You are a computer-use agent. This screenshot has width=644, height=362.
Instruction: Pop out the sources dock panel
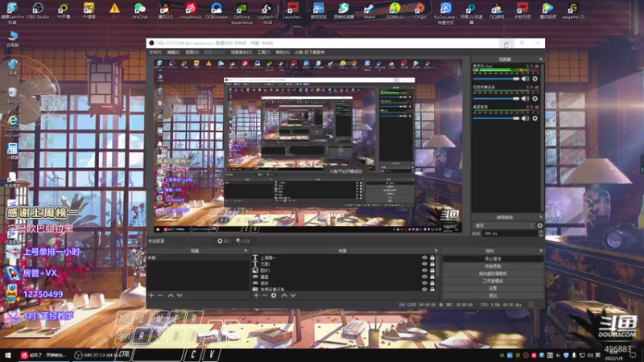coord(436,250)
